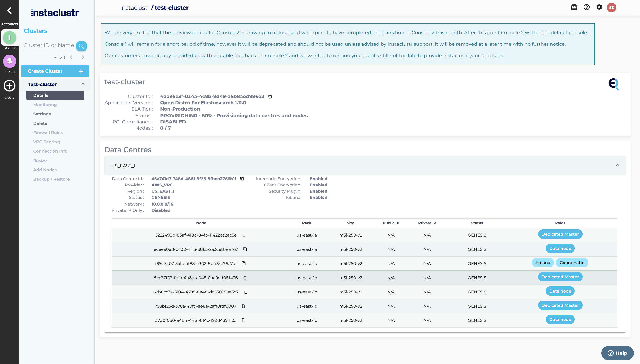Click the Cluster ID or Name field

coord(49,45)
